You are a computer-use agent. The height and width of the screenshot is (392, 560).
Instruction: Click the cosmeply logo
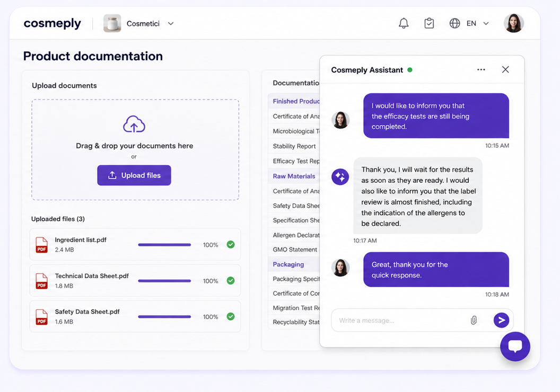(x=52, y=23)
